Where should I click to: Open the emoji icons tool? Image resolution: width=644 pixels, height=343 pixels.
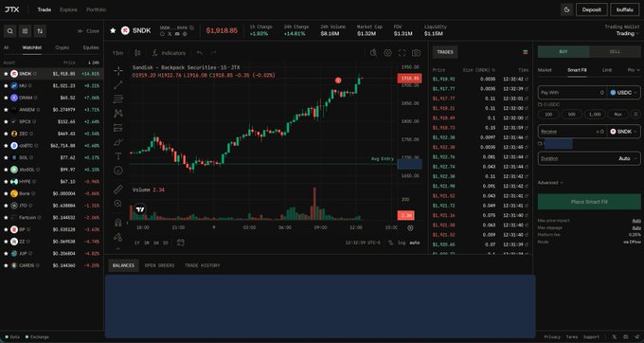click(118, 170)
